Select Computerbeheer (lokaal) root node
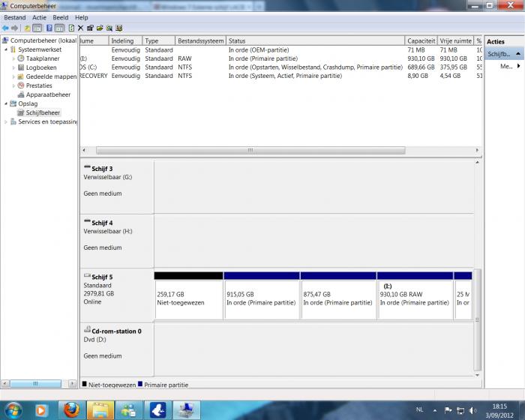 (x=43, y=40)
